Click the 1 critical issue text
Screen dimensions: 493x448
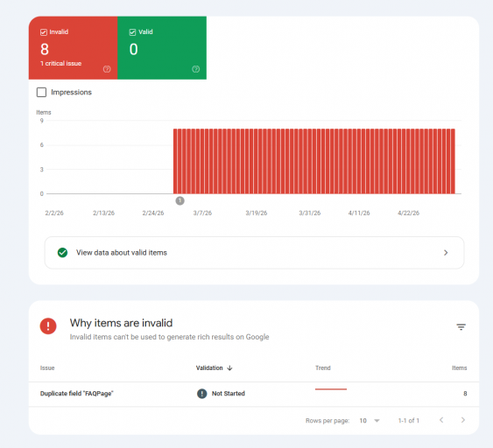click(x=61, y=64)
